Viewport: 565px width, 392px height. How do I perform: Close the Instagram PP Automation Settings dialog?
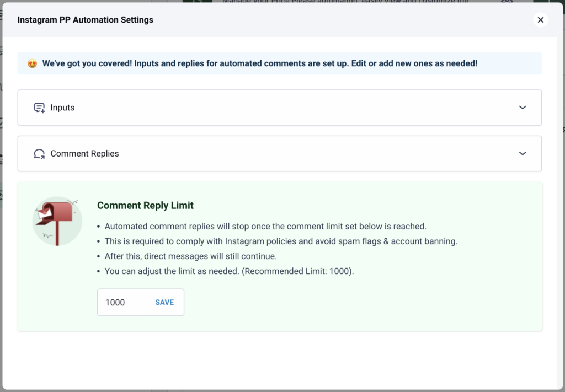[541, 20]
